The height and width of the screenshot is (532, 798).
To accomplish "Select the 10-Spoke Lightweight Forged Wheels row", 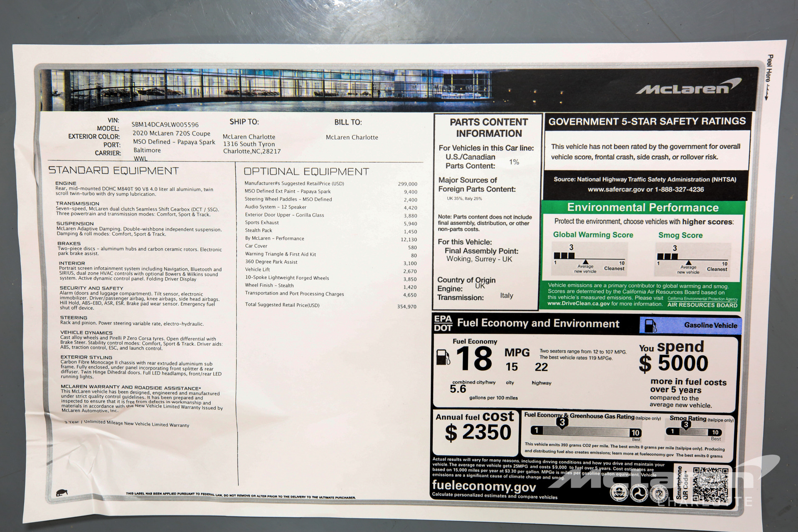I will [x=331, y=278].
